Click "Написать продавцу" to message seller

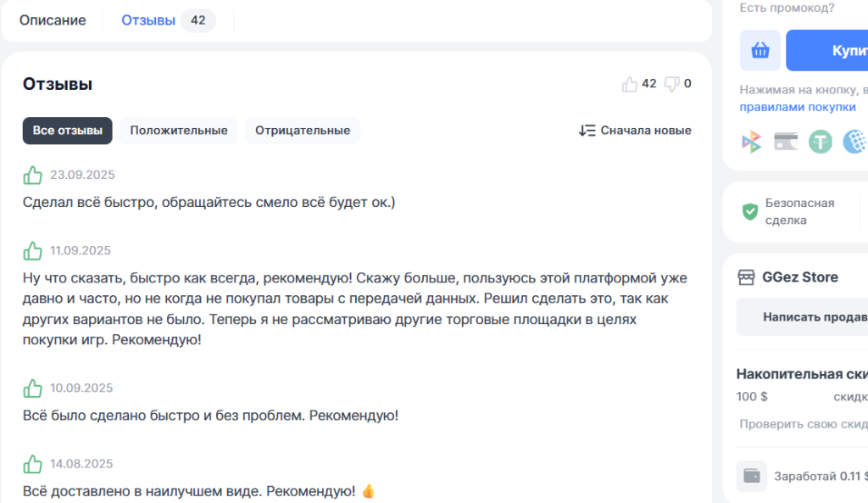tap(810, 316)
